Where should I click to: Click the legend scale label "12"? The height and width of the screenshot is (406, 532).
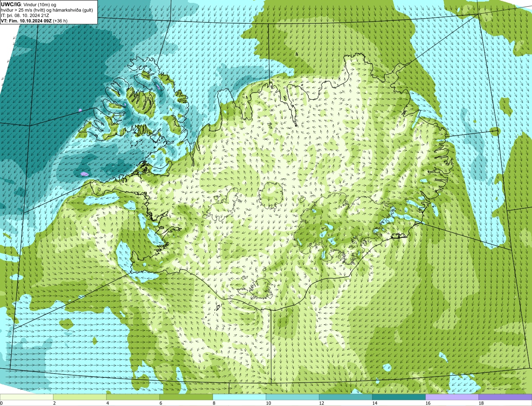[322, 403]
